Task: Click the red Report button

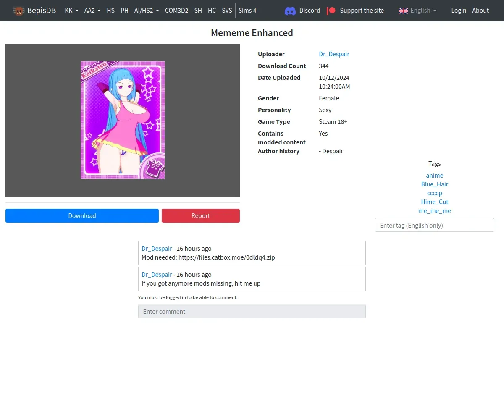Action: click(201, 215)
